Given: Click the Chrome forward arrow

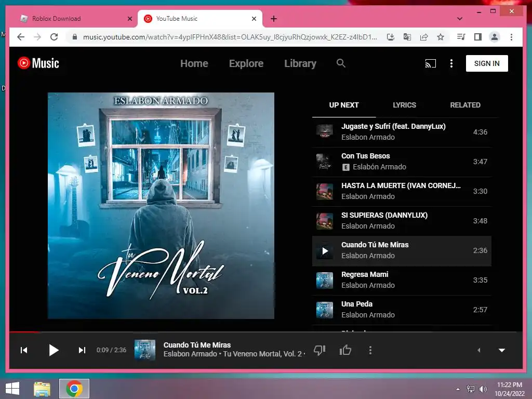Looking at the screenshot, I should [37, 37].
